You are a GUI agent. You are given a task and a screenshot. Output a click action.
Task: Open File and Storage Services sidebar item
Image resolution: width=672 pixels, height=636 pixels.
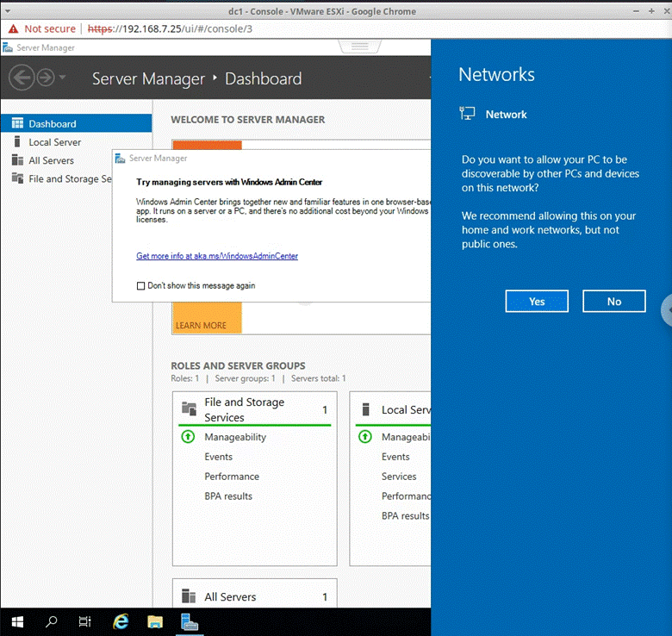click(70, 178)
